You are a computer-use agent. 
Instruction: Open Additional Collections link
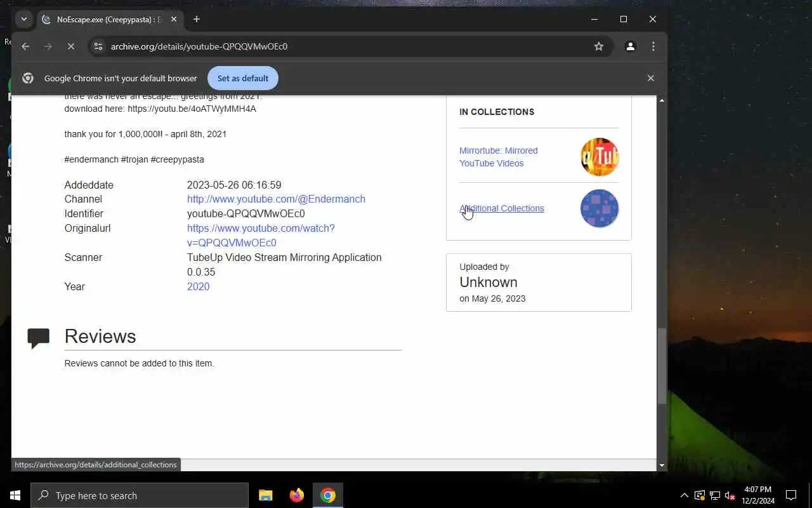[502, 208]
